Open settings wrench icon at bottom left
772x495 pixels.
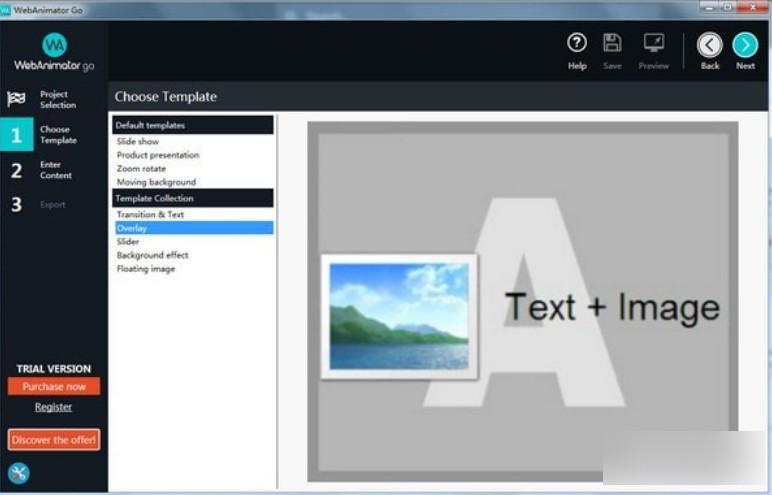pyautogui.click(x=18, y=473)
